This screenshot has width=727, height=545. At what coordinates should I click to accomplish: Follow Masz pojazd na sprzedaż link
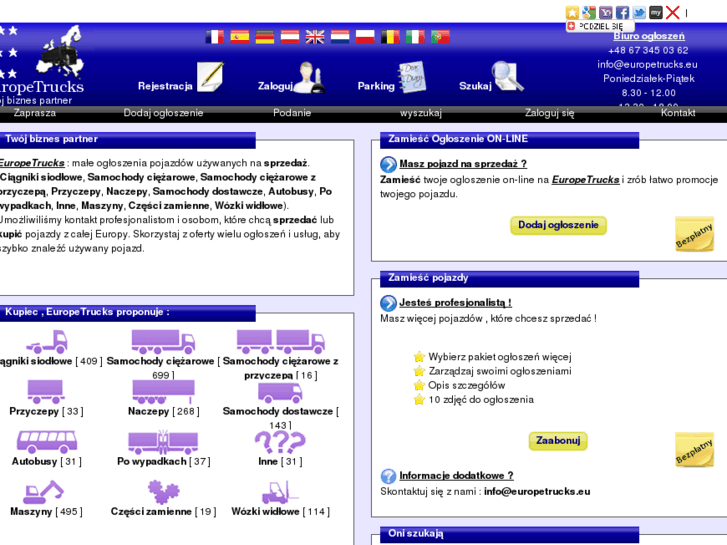pyautogui.click(x=463, y=164)
